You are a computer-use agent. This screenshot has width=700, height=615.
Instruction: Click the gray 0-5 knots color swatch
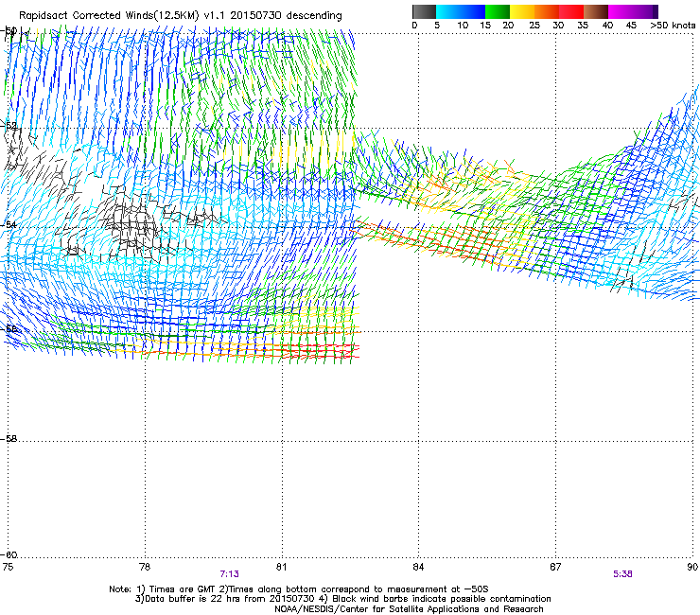424,11
